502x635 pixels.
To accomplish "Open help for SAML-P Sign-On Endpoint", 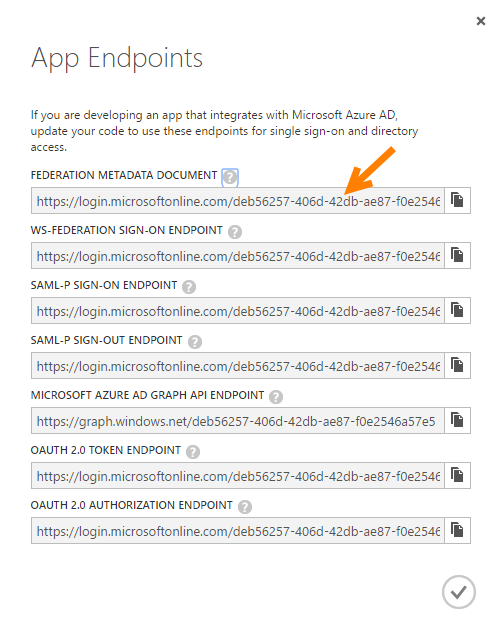I will (189, 287).
